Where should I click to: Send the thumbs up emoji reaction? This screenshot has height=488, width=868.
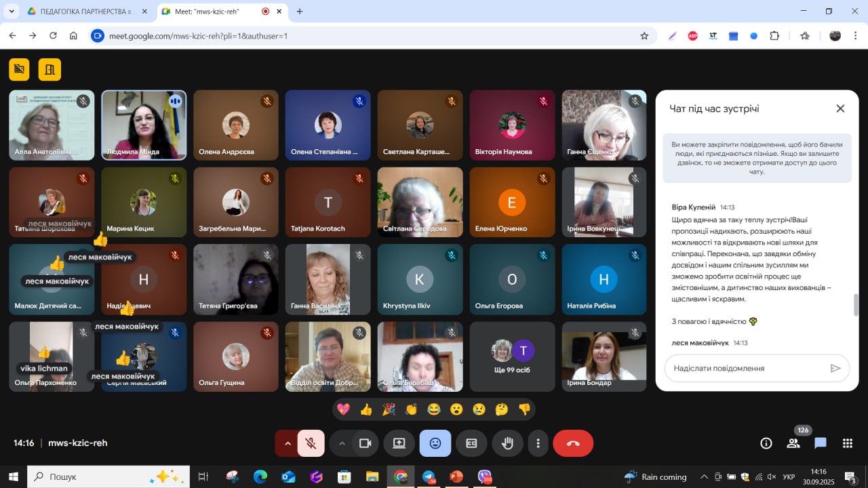(x=366, y=409)
